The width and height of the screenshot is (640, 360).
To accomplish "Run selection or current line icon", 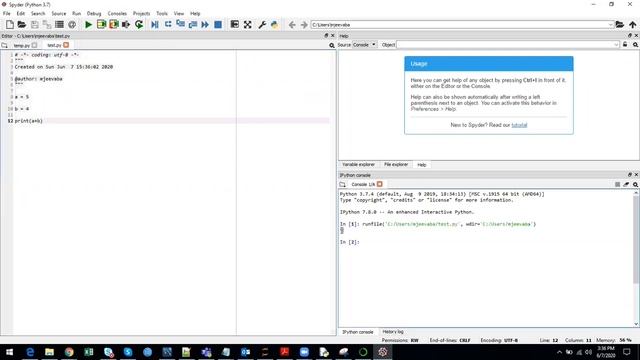I will click(126, 24).
